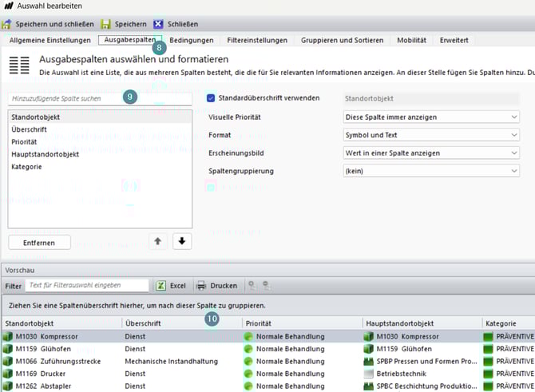Screen dimensions: 535x392
Task: Click factory icon beside SPBC Beschichtung
Action: [368, 386]
